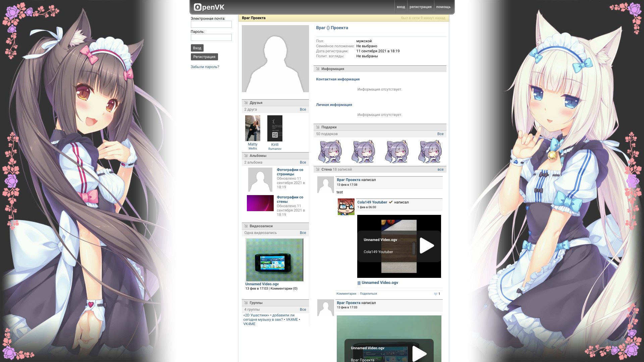Play the Unnamed Video.ogv in Cola149 post
The image size is (644, 362).
click(426, 246)
